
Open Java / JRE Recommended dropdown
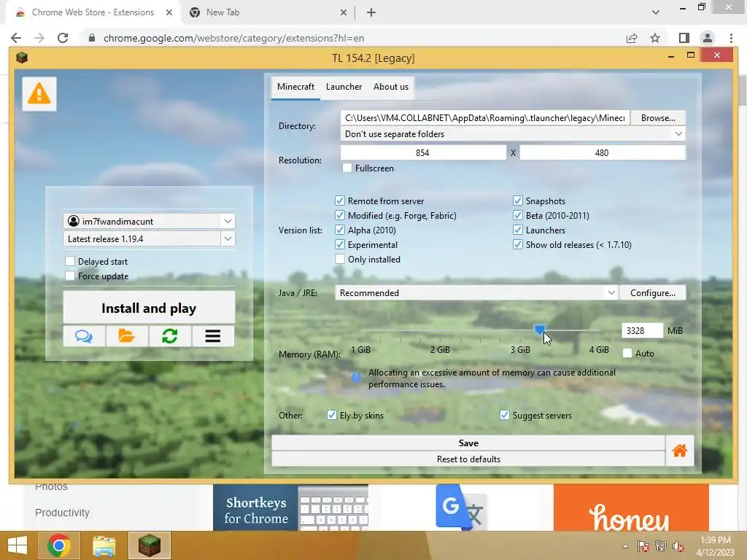[476, 293]
